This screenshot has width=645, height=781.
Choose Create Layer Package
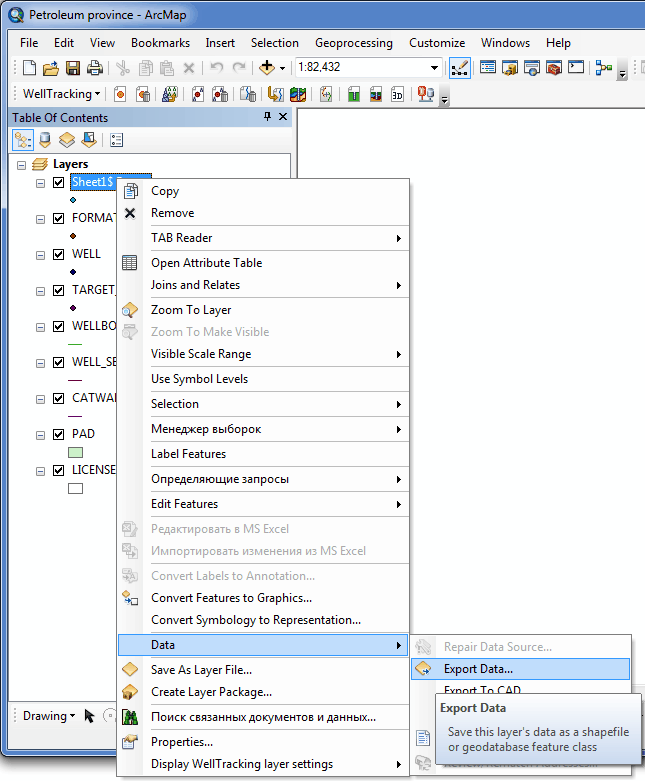[x=263, y=692]
